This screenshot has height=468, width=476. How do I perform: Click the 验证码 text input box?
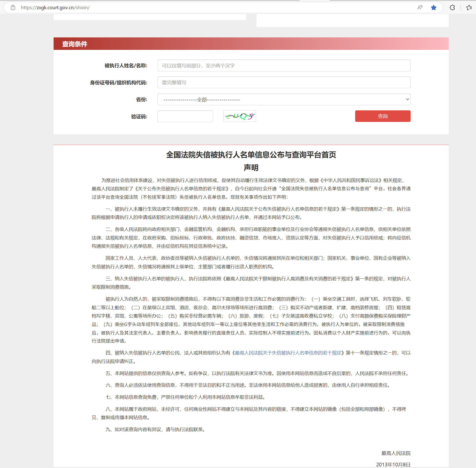[185, 116]
